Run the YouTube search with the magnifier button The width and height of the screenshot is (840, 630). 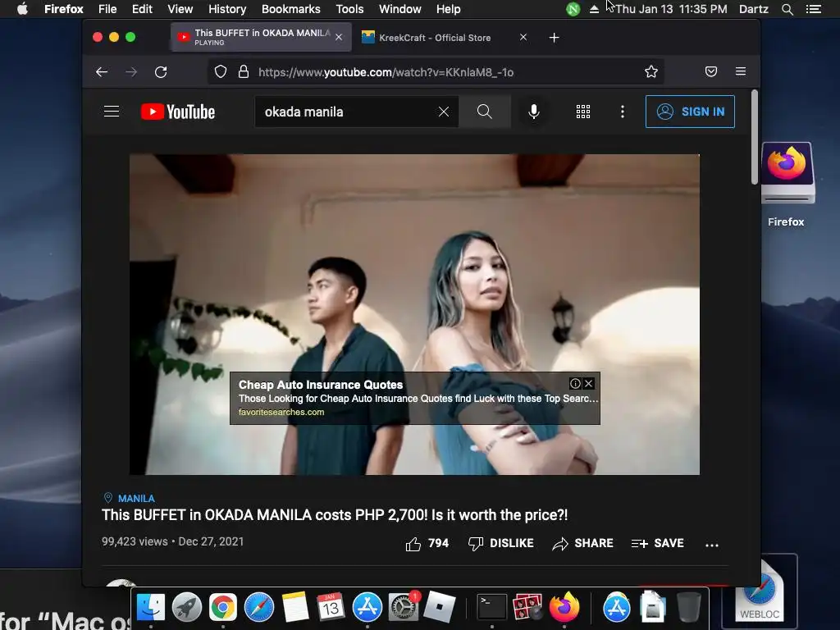(484, 112)
